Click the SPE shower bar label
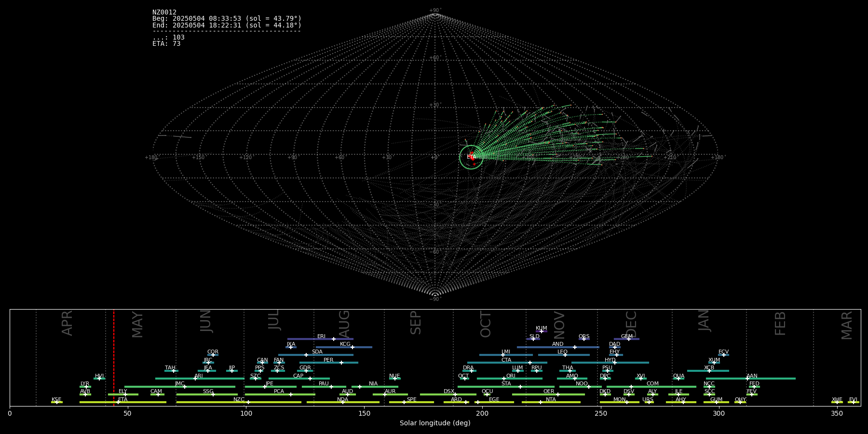Image resolution: width=868 pixels, height=434 pixels. pos(411,400)
